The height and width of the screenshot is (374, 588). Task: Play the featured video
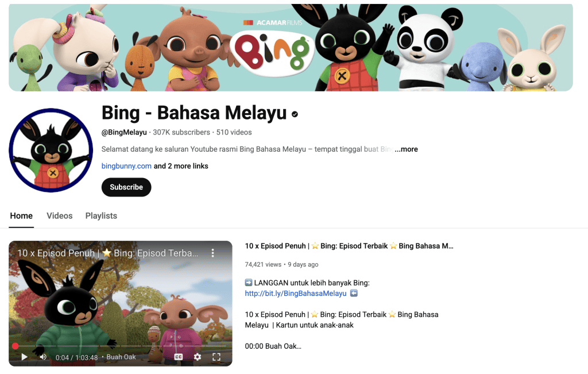(24, 357)
